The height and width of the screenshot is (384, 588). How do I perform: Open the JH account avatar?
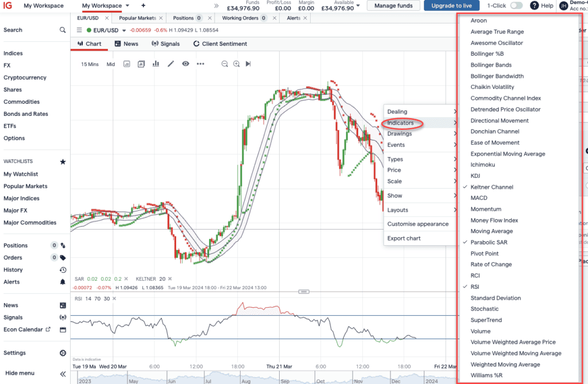[563, 6]
